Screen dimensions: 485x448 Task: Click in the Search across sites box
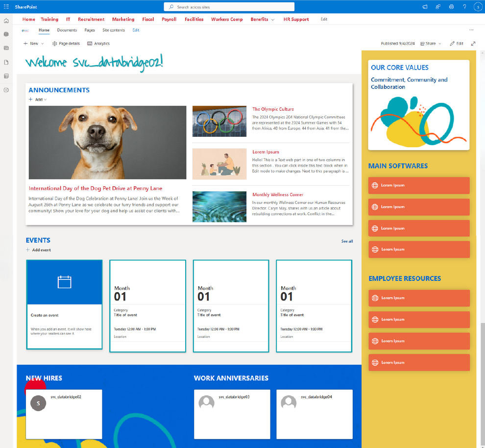[229, 7]
